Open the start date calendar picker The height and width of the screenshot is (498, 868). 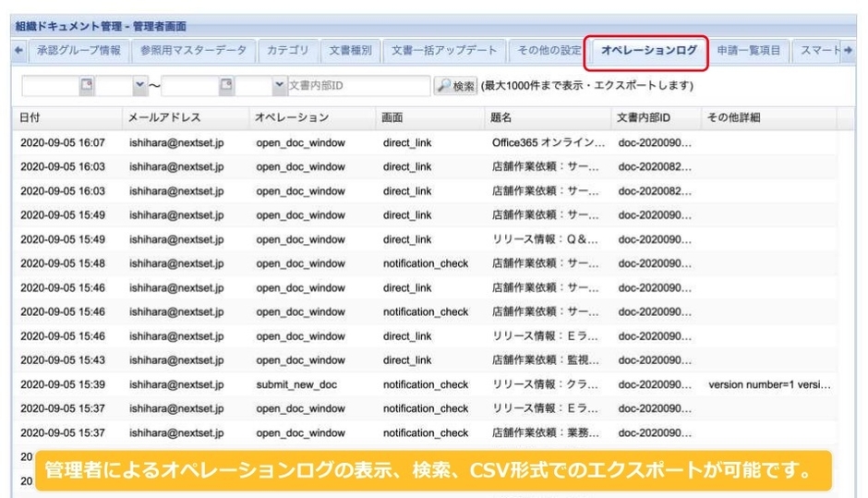tap(87, 85)
